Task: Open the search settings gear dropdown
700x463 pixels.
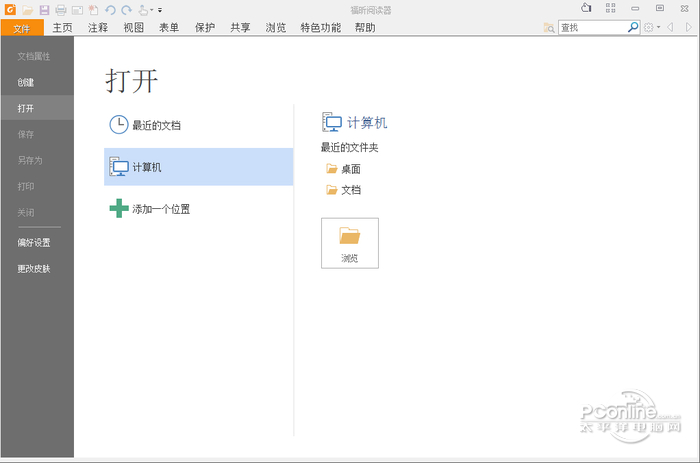Action: point(651,27)
